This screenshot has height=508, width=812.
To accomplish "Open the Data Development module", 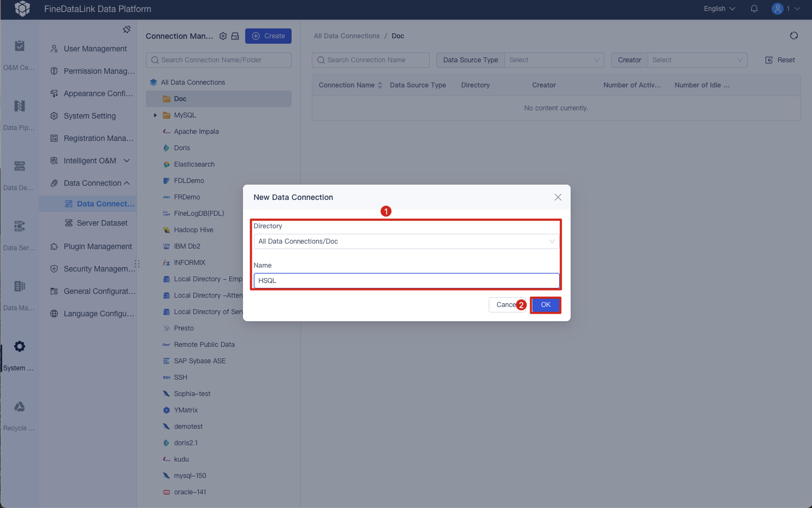I will pyautogui.click(x=19, y=172).
